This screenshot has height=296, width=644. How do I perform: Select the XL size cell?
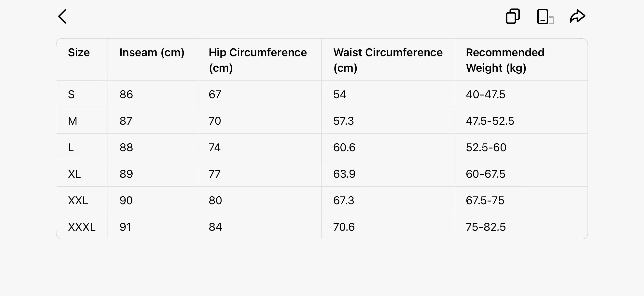point(74,174)
